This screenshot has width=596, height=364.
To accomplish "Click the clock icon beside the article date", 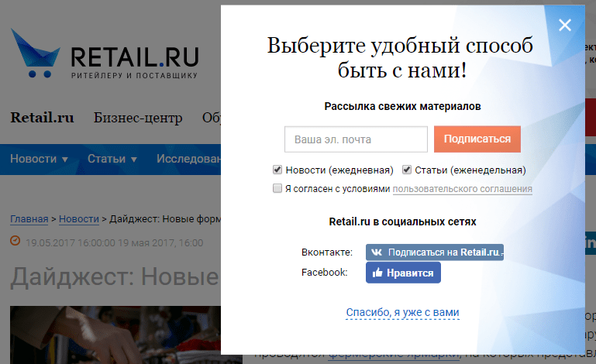I will 16,241.
